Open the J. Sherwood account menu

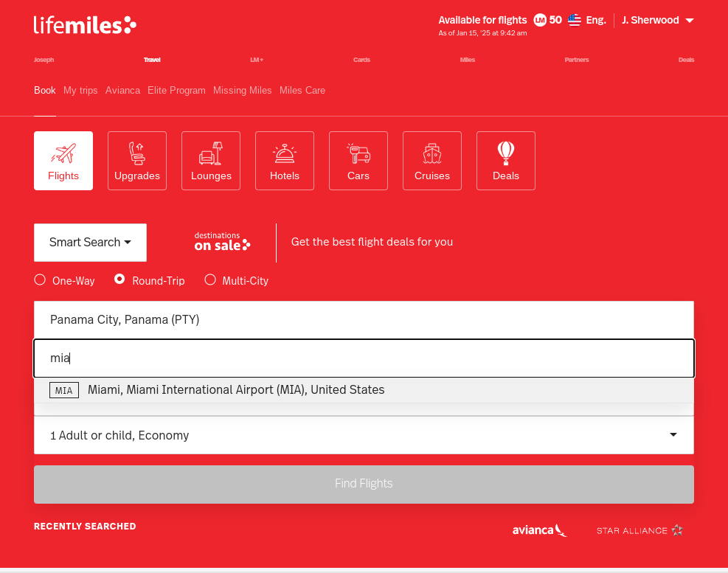tap(658, 20)
